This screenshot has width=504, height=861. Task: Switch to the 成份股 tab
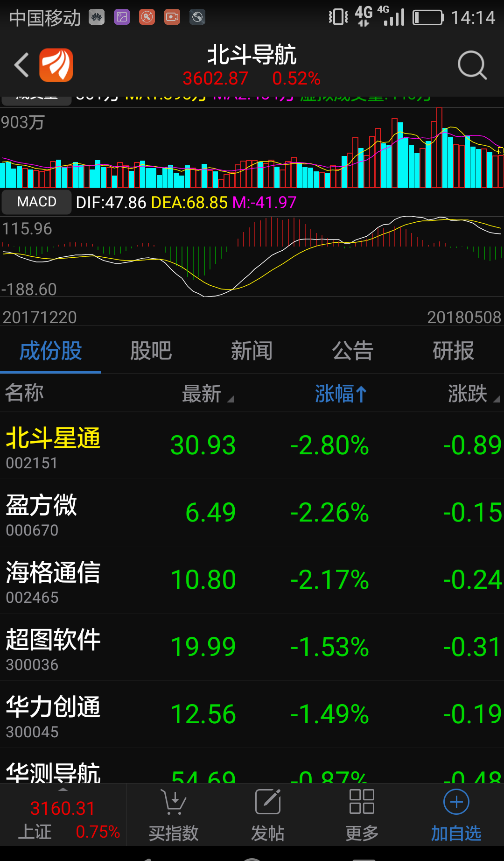click(50, 351)
